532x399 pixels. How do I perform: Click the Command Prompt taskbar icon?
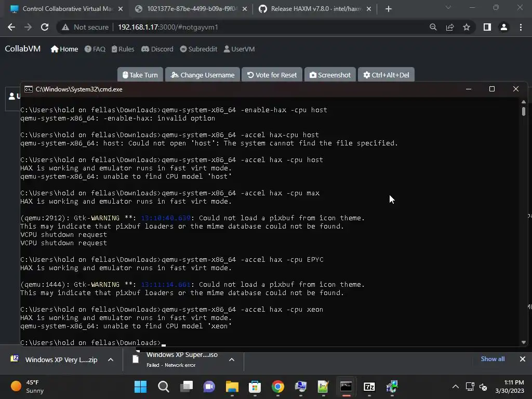pos(346,387)
